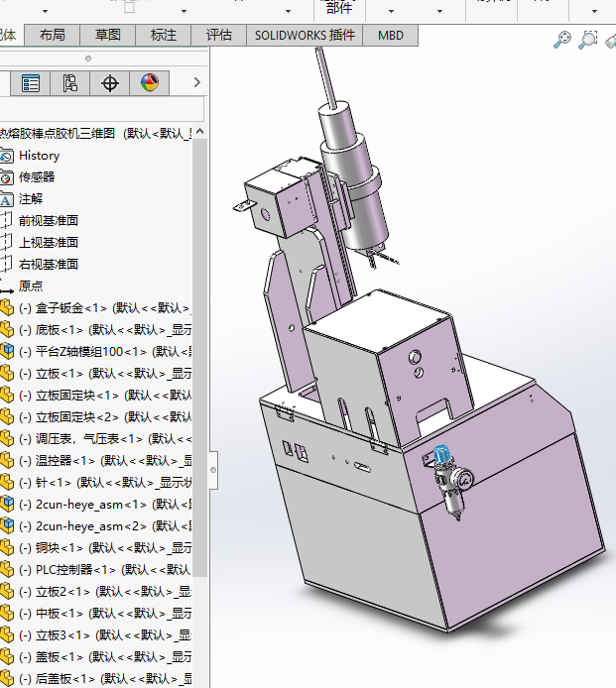This screenshot has height=688, width=616.
Task: Select the 后盖板<1> part
Action: pos(105,679)
